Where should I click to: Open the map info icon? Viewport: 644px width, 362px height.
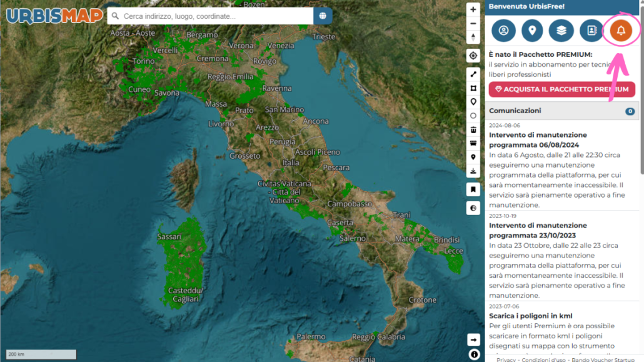(x=474, y=354)
